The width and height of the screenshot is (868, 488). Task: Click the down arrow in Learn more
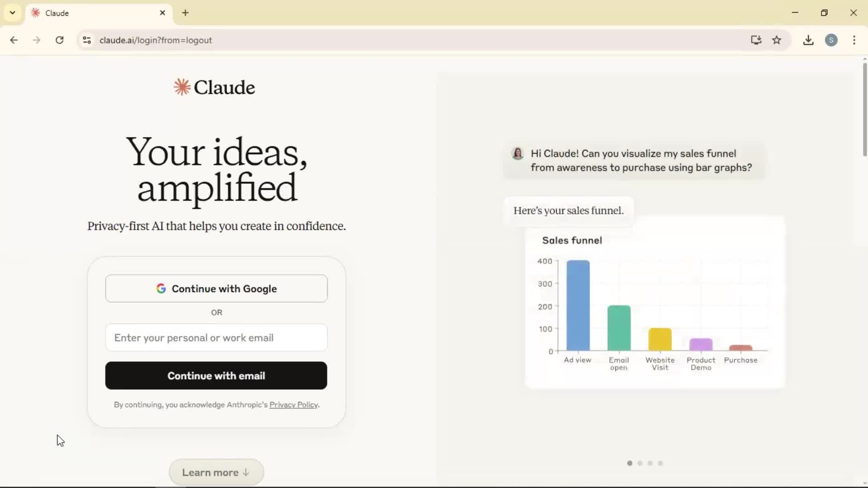(x=246, y=472)
